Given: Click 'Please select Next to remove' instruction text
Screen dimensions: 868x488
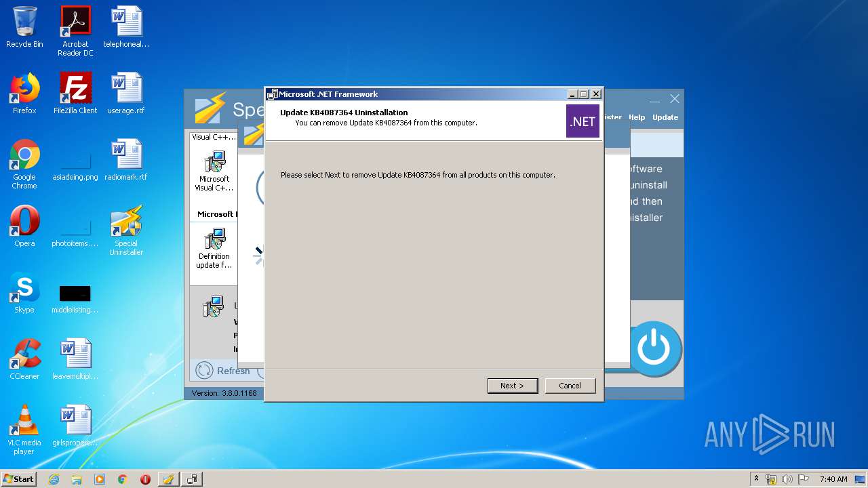Looking at the screenshot, I should [x=418, y=175].
